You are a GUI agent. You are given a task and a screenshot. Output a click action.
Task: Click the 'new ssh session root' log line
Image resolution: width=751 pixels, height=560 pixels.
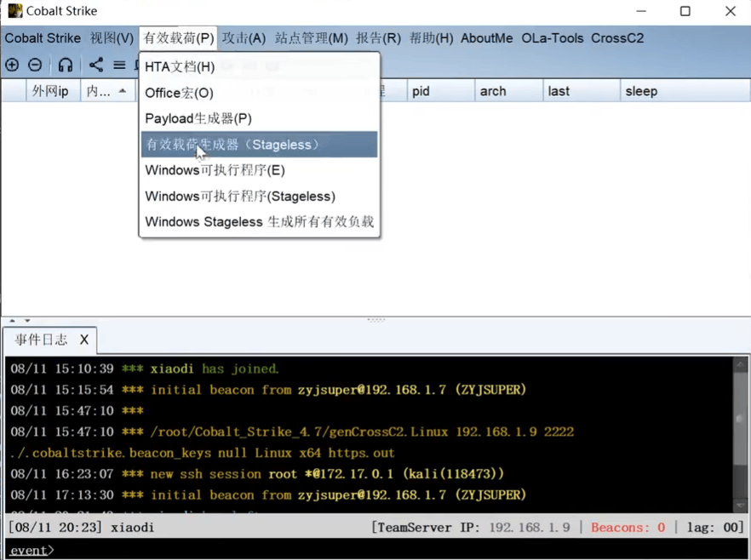[x=257, y=474]
